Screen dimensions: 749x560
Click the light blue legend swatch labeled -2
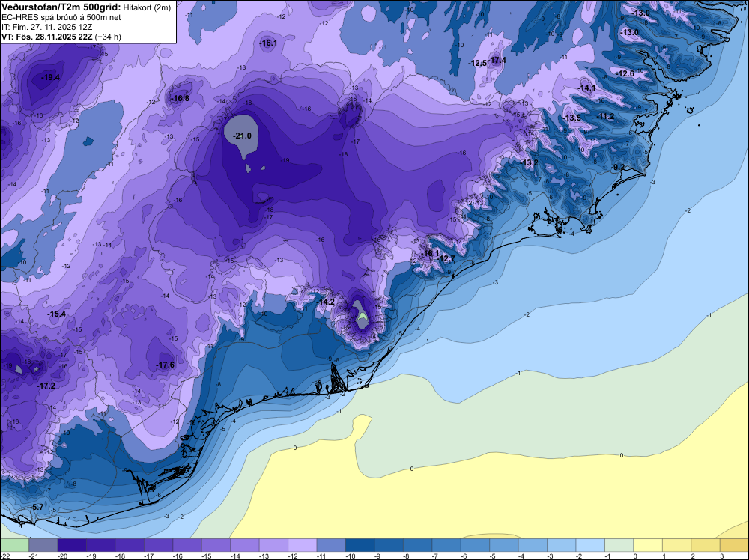tap(590, 545)
